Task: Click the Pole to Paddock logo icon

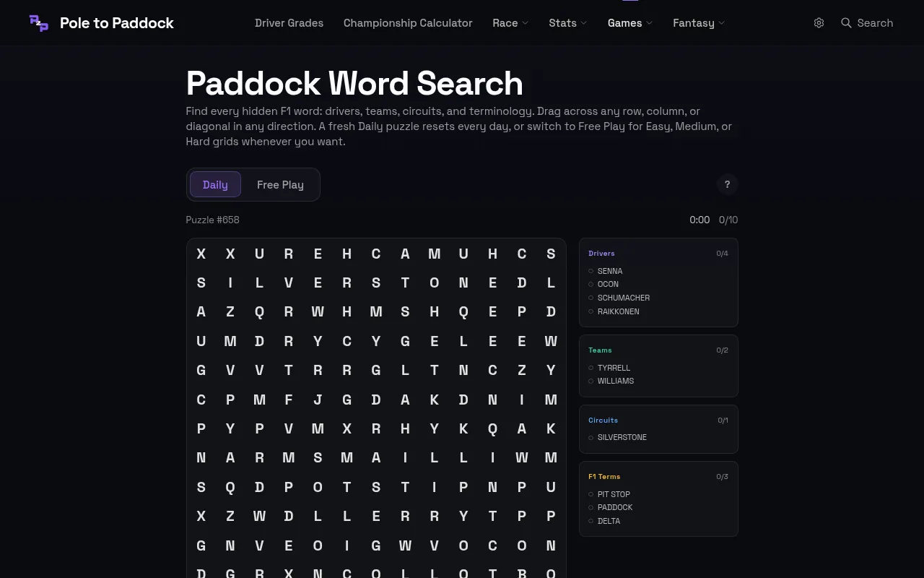Action: coord(39,23)
